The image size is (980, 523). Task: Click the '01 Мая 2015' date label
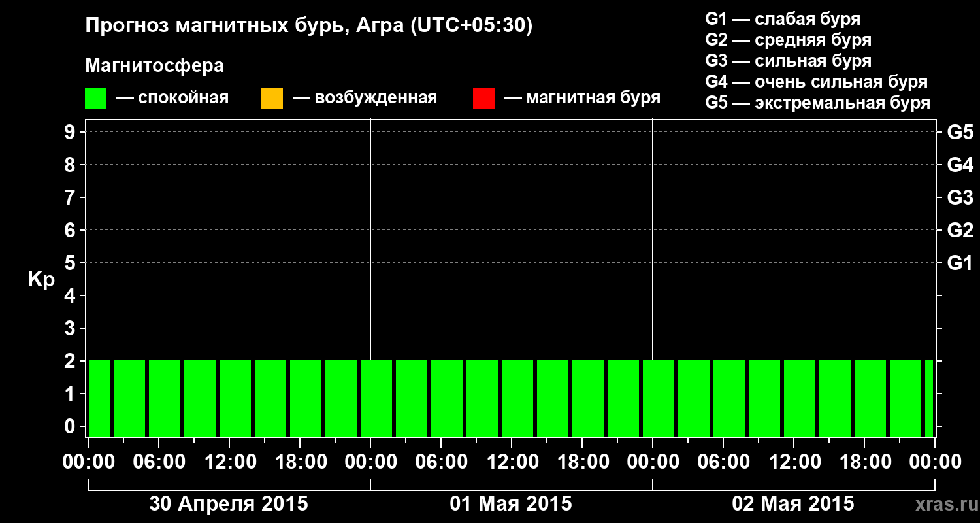click(x=511, y=504)
